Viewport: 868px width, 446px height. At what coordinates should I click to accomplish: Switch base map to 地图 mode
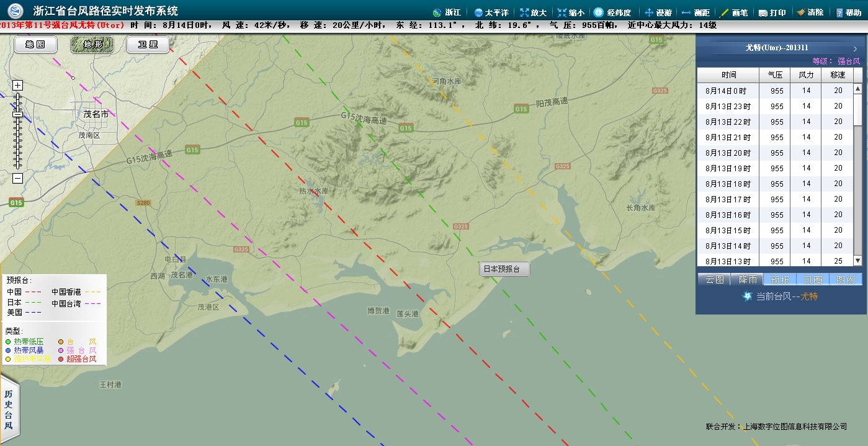coord(35,45)
